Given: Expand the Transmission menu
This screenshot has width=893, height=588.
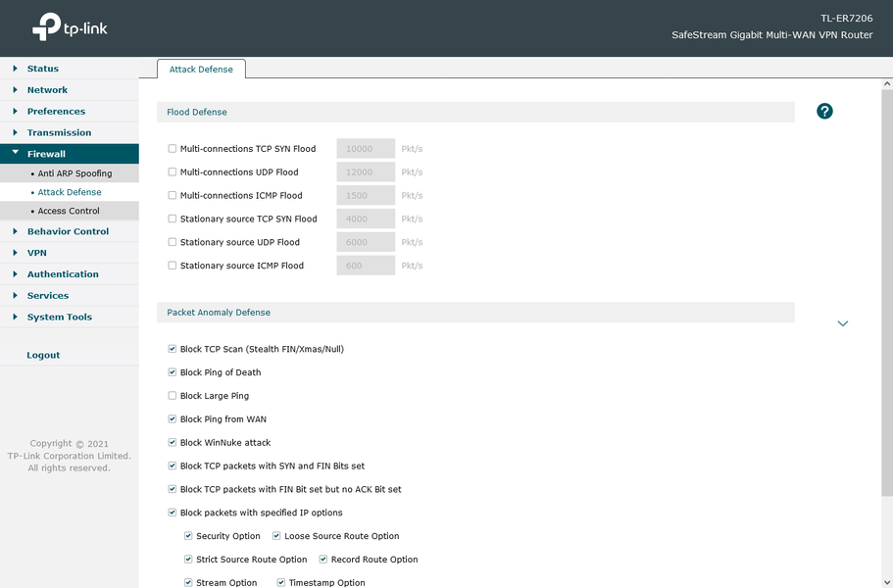Looking at the screenshot, I should (x=69, y=132).
